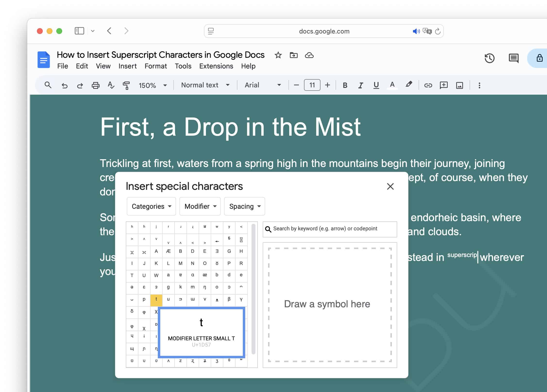This screenshot has width=547, height=392.
Task: Open the comments panel icon
Action: click(513, 58)
